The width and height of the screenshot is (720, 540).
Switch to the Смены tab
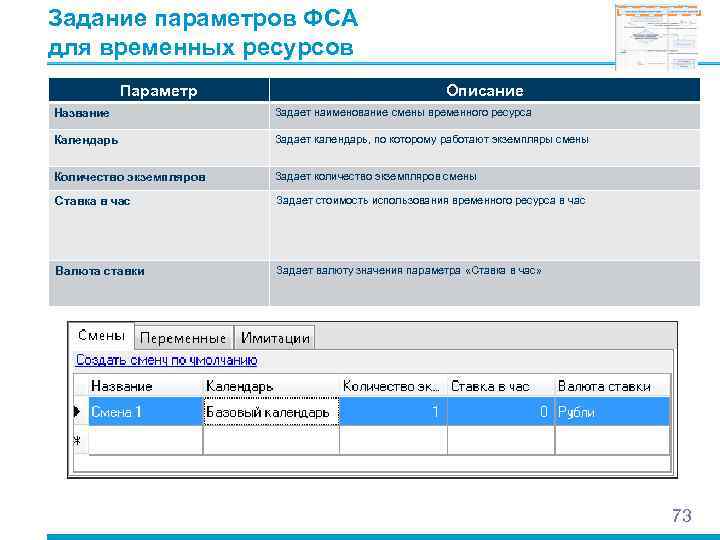pos(101,336)
